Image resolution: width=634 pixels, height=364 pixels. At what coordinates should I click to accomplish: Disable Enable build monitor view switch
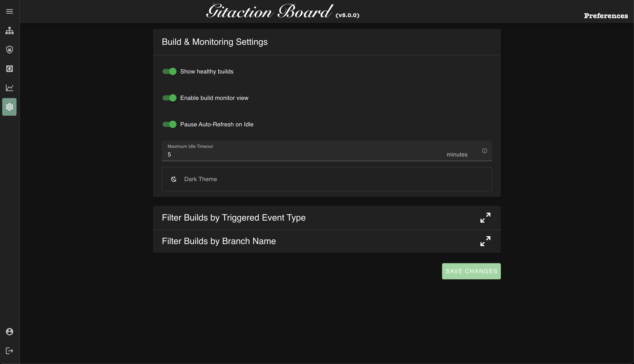pyautogui.click(x=170, y=98)
